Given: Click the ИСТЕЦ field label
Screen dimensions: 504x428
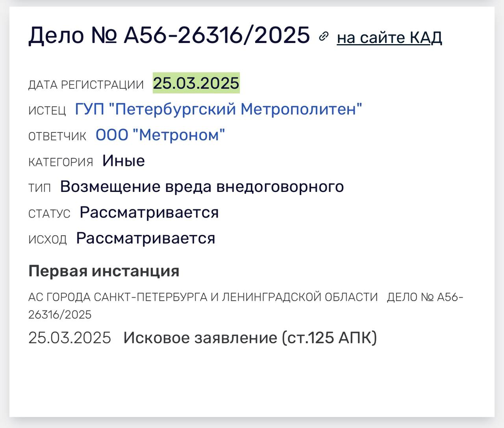Looking at the screenshot, I should click(x=47, y=111).
